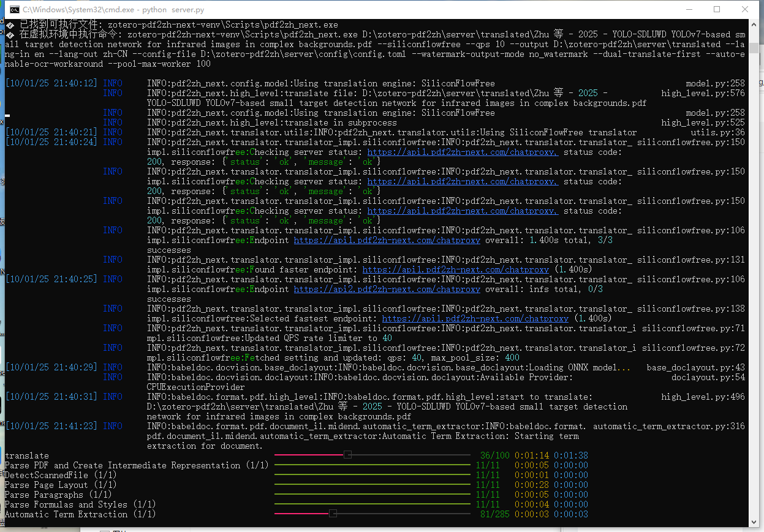Click the source reference 'siliconflowfree.py:72'
This screenshot has width=764, height=532.
click(694, 348)
